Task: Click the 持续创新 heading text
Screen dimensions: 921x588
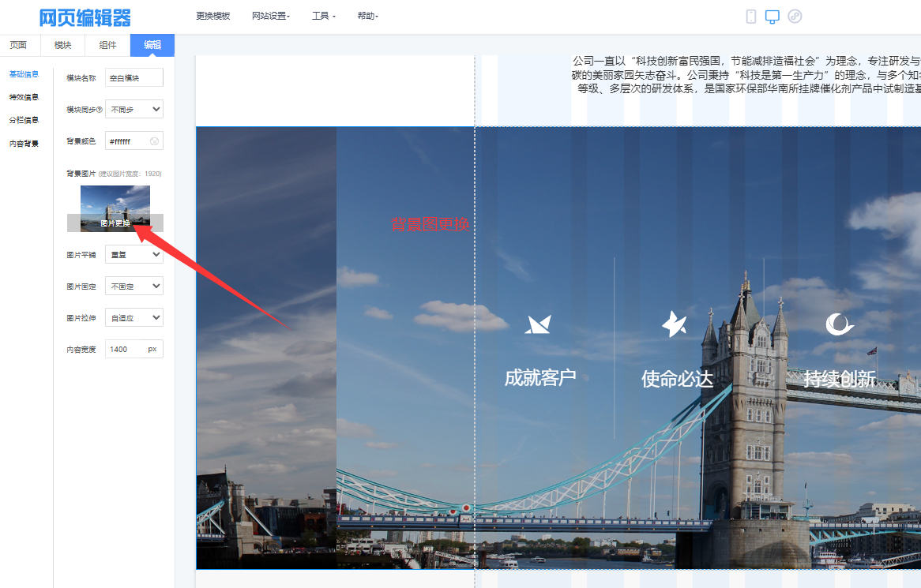Action: (x=840, y=379)
